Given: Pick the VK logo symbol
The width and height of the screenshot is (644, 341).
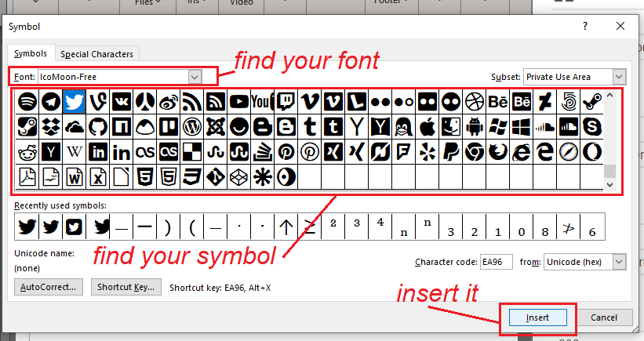Looking at the screenshot, I should pyautogui.click(x=122, y=102).
